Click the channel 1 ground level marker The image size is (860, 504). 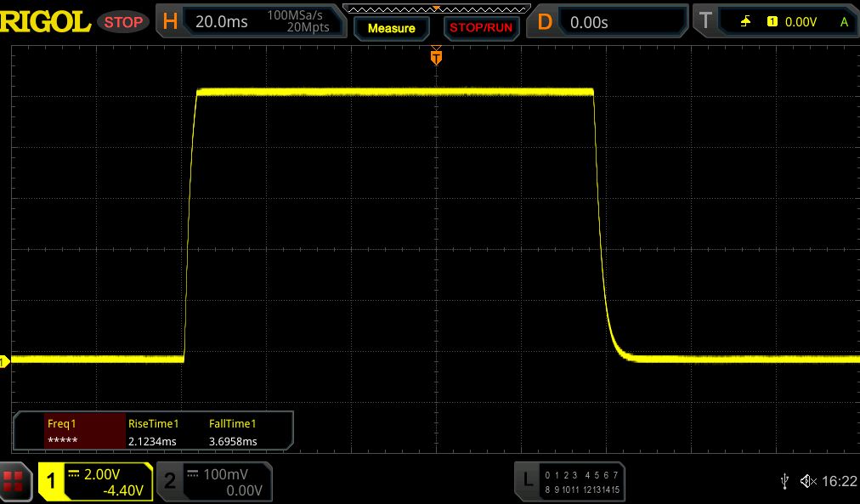coord(4,361)
